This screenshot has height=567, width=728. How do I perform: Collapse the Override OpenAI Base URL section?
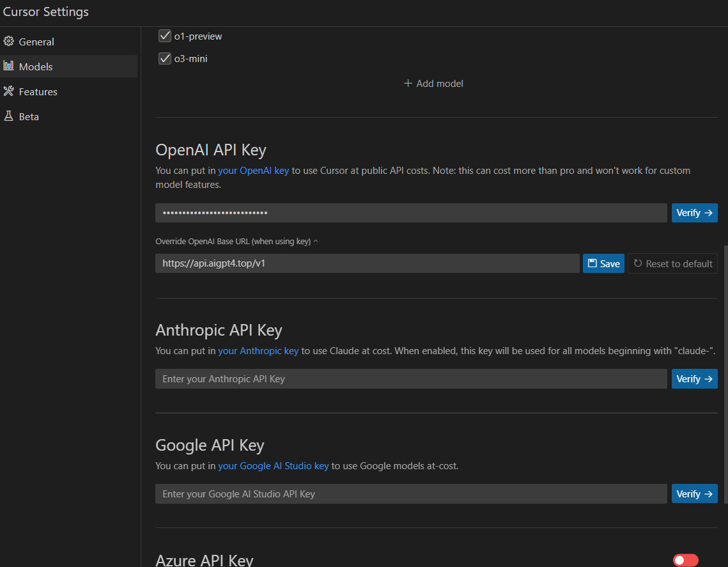236,242
